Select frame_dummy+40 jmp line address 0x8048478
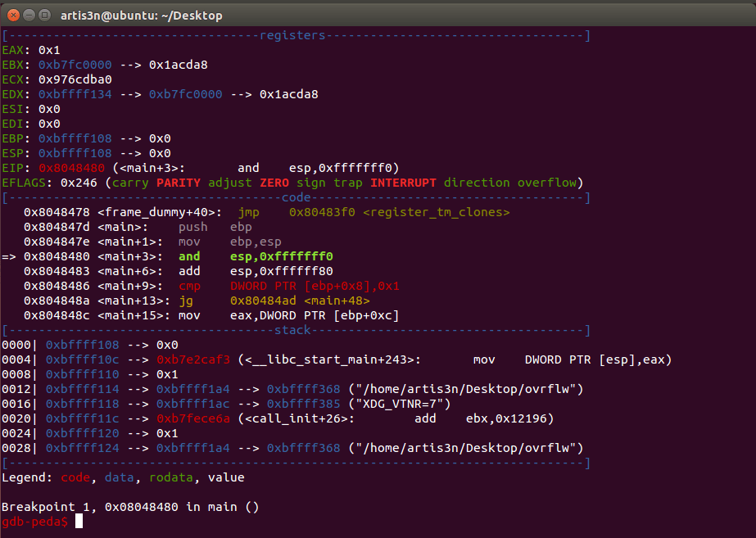Viewport: 756px width, 538px height. tap(57, 212)
